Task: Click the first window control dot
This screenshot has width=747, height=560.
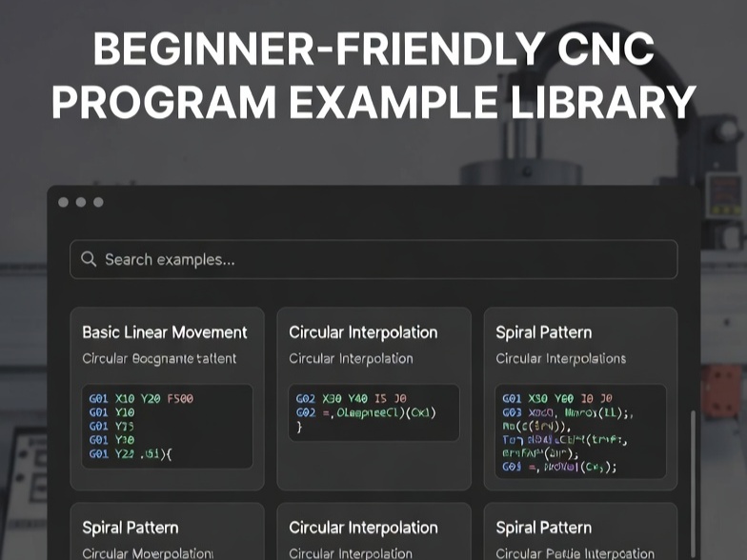Action: click(63, 202)
